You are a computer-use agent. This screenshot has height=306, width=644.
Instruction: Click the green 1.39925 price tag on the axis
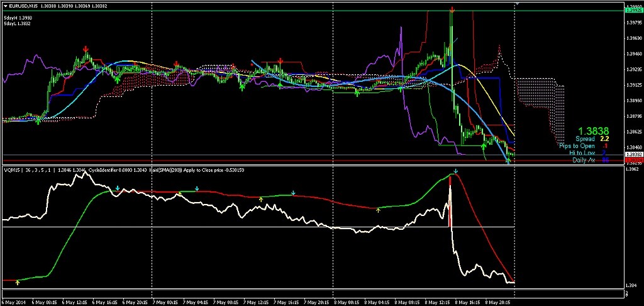(x=633, y=10)
